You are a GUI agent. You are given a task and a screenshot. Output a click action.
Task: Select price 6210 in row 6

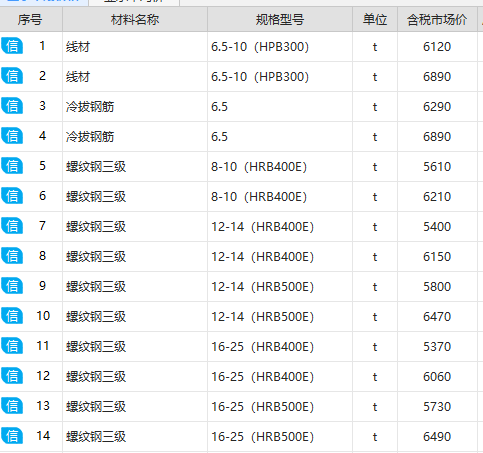437,197
